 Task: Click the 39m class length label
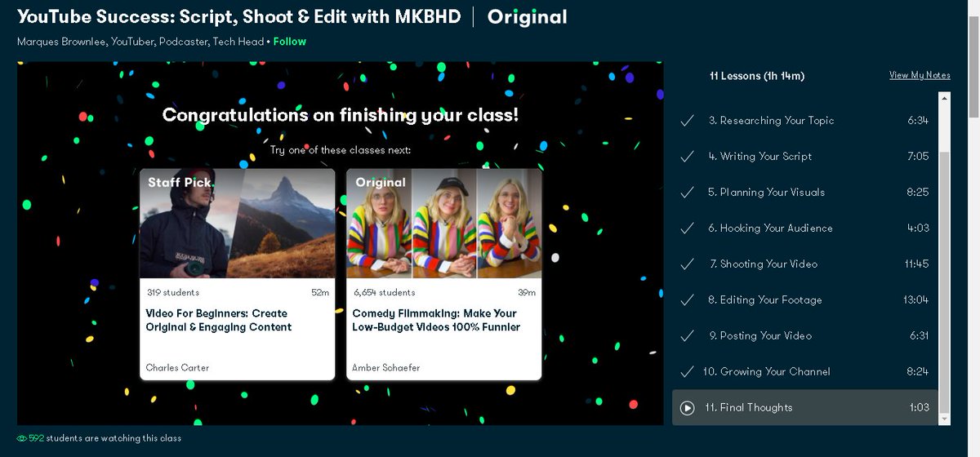528,293
